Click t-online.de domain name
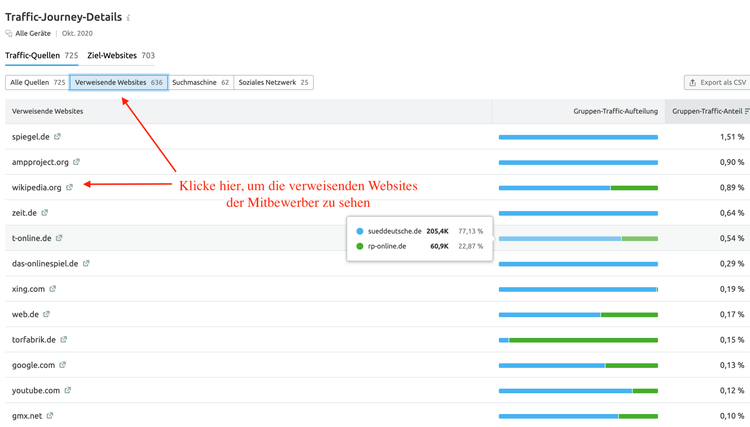This screenshot has width=750, height=427. point(32,238)
